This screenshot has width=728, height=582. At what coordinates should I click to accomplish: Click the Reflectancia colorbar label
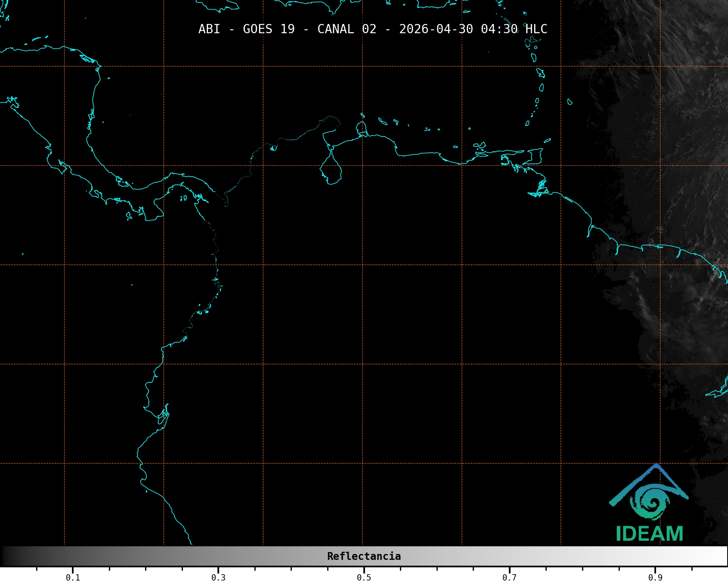pos(364,556)
